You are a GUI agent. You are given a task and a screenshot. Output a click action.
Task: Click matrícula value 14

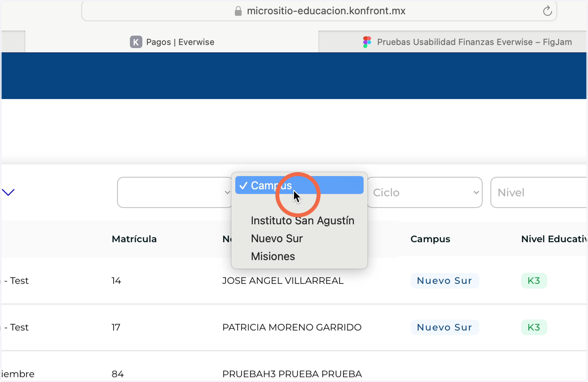coord(116,281)
